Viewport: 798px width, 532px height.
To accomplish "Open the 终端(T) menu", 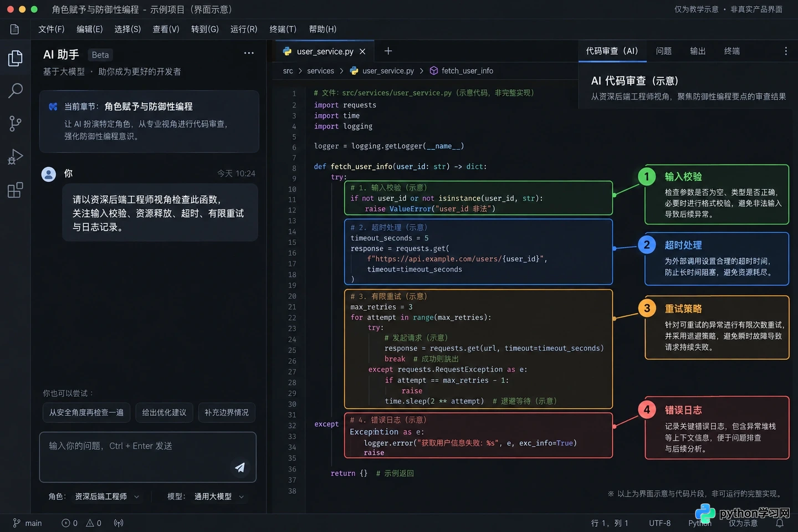I will pos(283,29).
